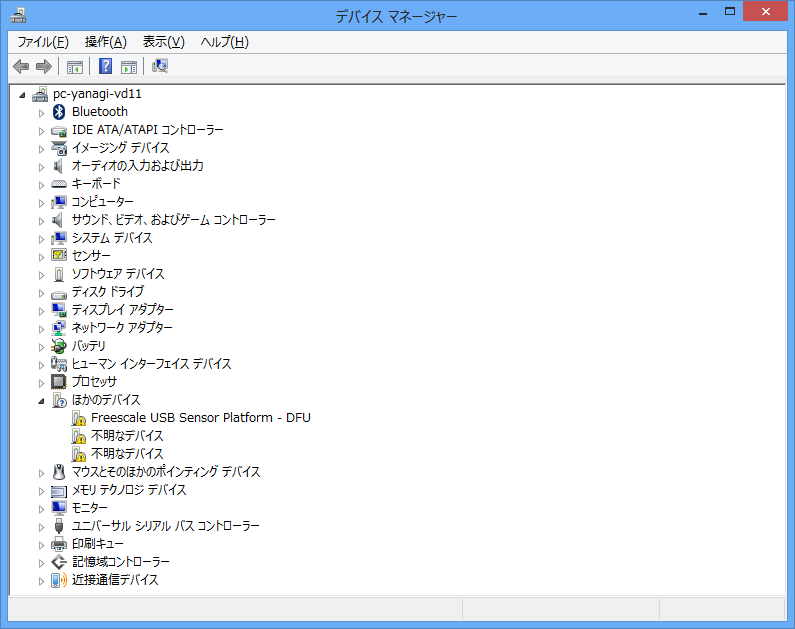795x629 pixels.
Task: Collapse the ほかのデバイス node
Action: [x=41, y=401]
